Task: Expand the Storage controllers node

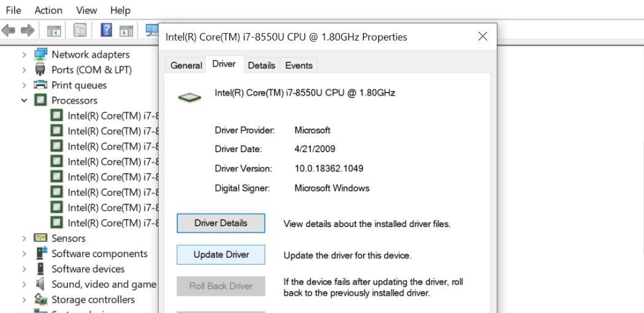Action: coord(25,300)
